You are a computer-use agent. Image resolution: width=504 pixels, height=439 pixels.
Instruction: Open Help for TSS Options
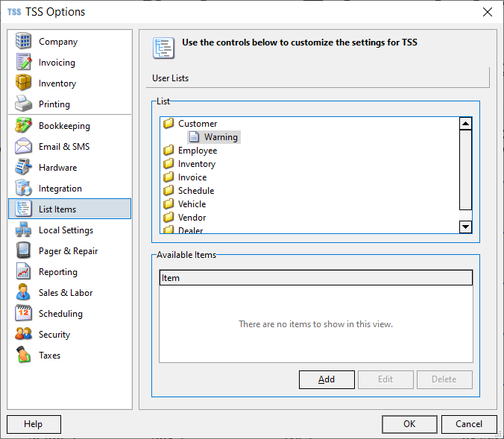pyautogui.click(x=34, y=424)
